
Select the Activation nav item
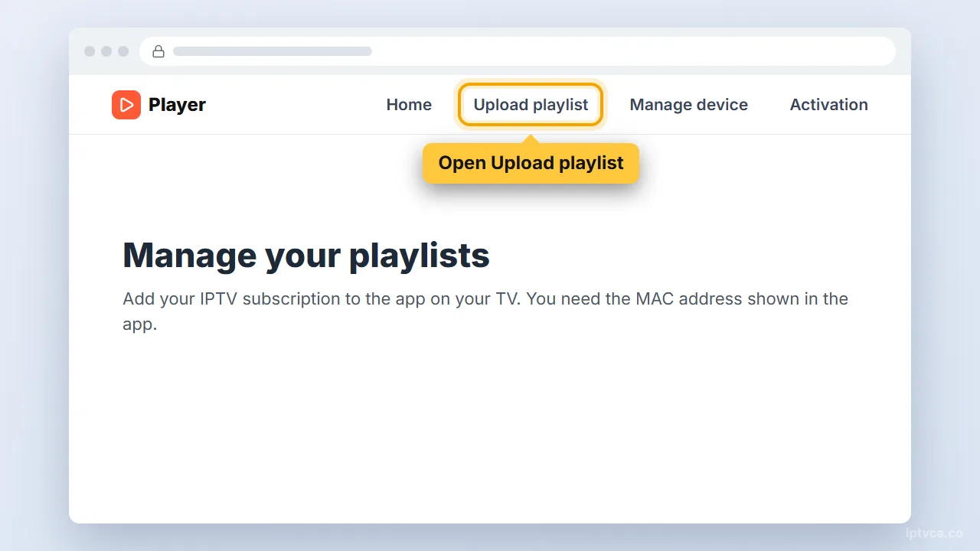(x=829, y=105)
